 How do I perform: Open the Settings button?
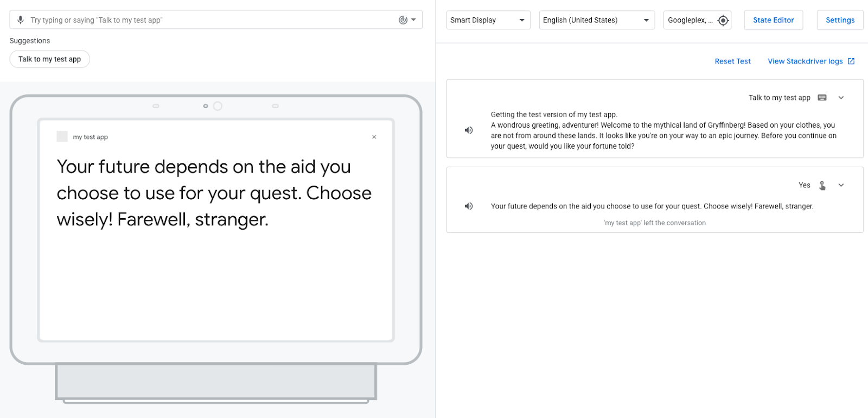point(840,20)
